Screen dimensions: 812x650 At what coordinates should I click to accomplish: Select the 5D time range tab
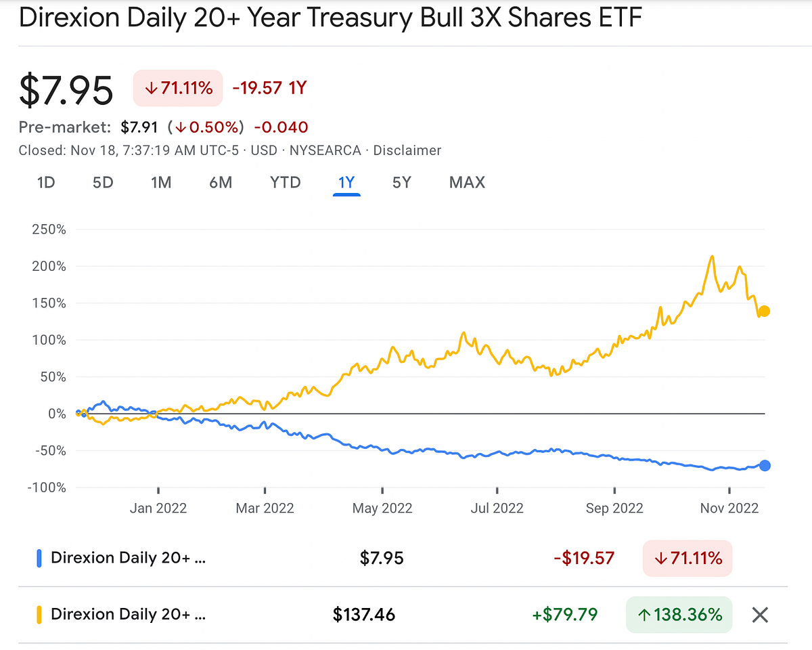pyautogui.click(x=103, y=182)
